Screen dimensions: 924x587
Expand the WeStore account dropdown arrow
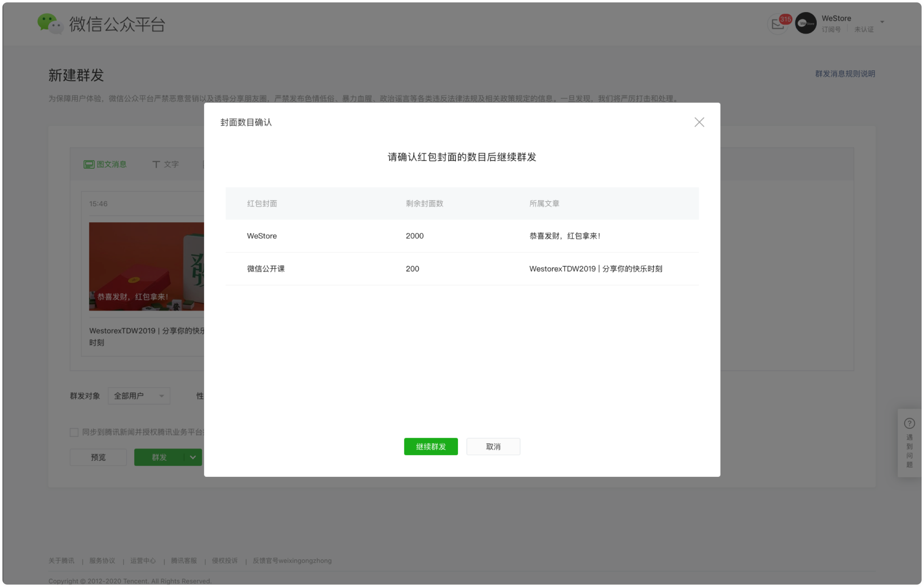pyautogui.click(x=882, y=22)
